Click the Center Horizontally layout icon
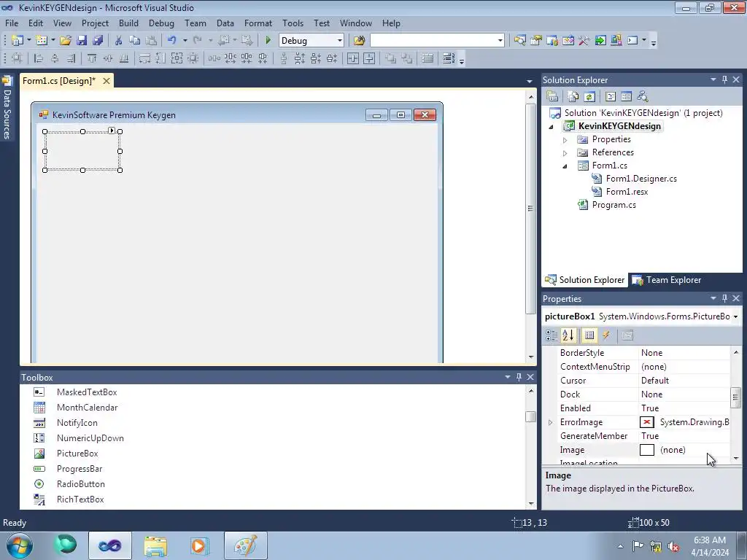The height and width of the screenshot is (560, 747). click(x=353, y=58)
